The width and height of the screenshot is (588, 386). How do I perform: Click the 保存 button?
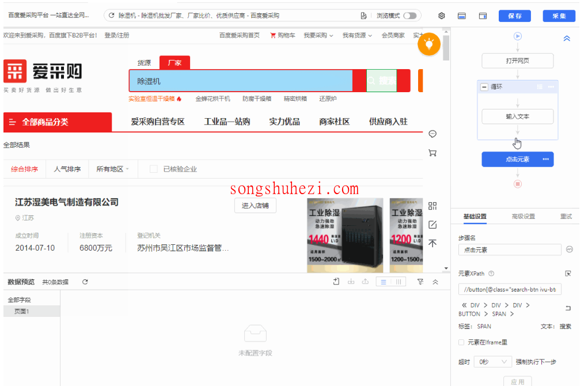pos(514,16)
